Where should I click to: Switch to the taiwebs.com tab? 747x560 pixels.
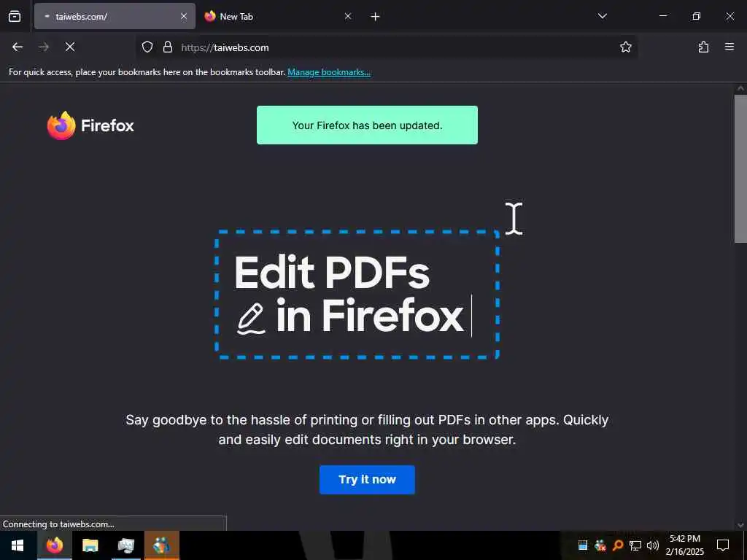[115, 16]
